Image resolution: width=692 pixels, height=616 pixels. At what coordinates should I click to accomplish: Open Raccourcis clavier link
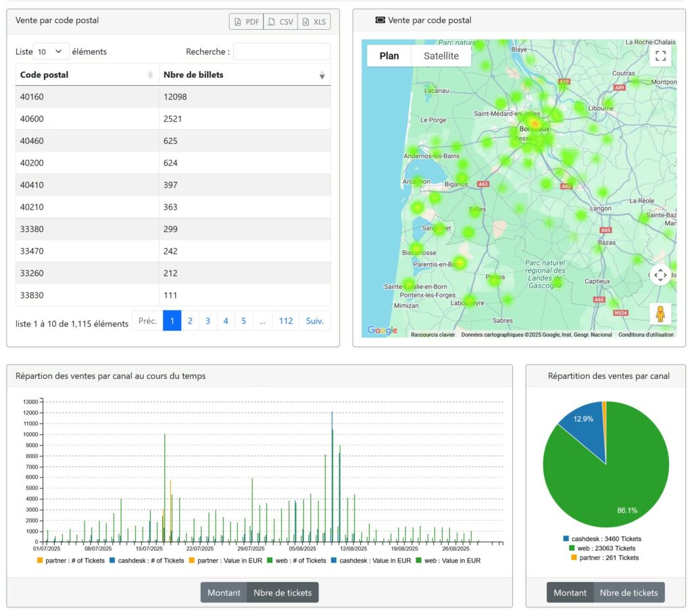point(432,335)
